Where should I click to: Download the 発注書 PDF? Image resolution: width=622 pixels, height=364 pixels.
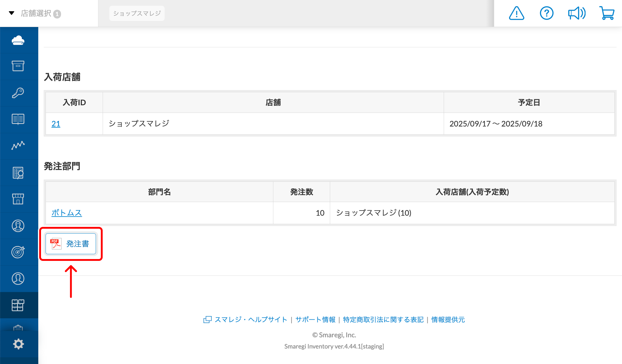point(71,244)
